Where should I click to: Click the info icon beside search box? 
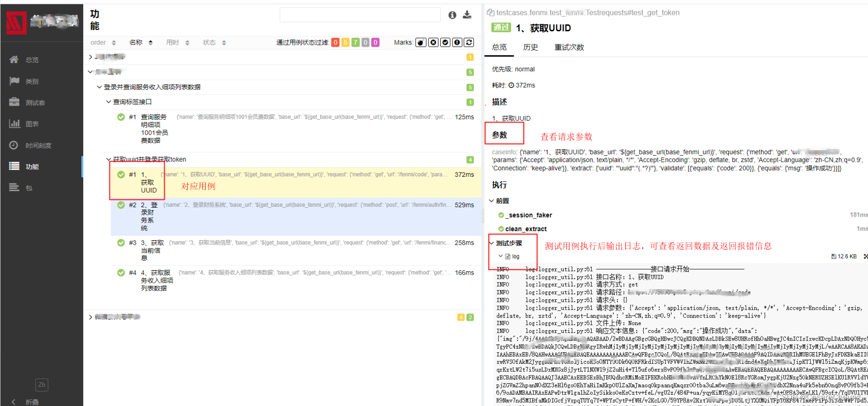tap(452, 15)
